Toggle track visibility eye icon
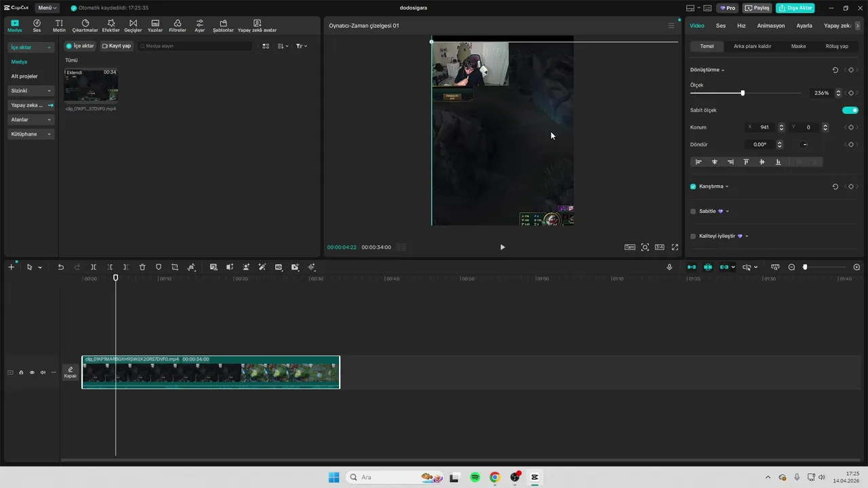 pos(32,372)
